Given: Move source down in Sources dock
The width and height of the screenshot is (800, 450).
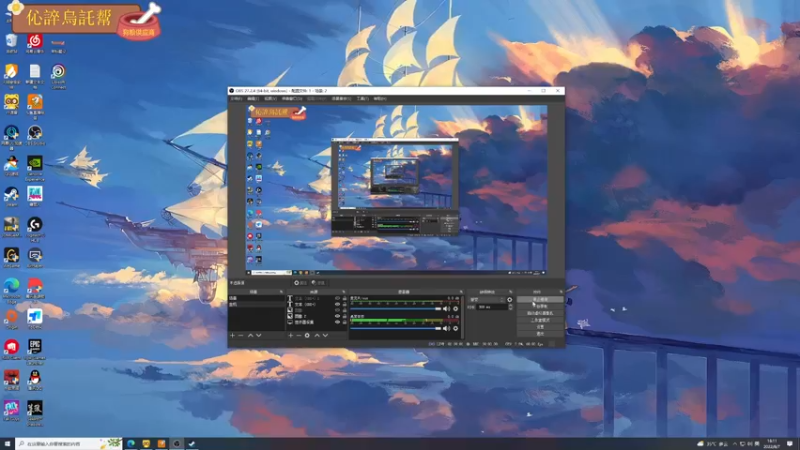Looking at the screenshot, I should [x=326, y=335].
